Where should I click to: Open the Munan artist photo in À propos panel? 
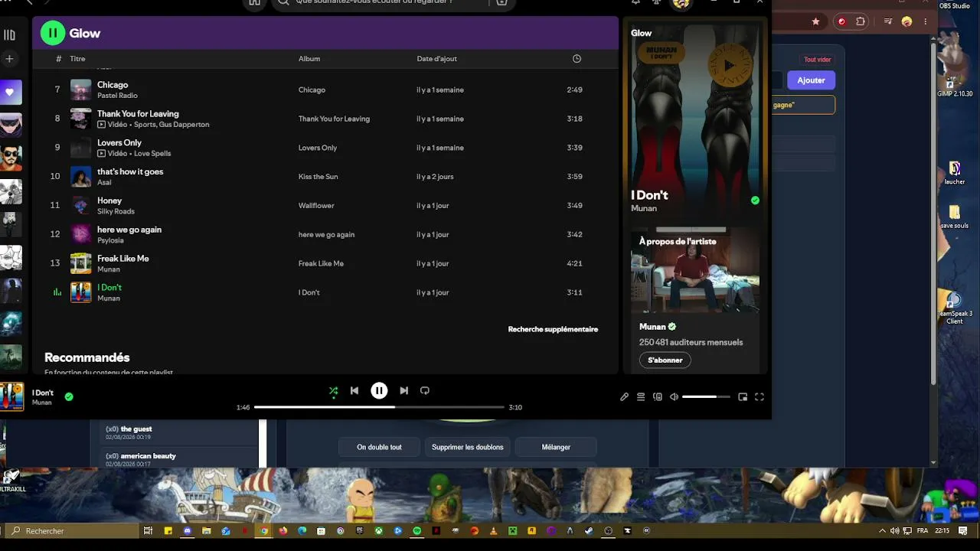pos(695,269)
